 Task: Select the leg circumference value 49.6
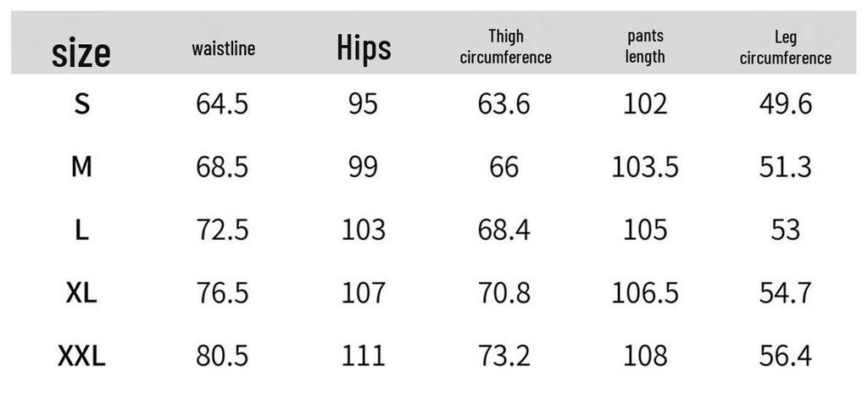coord(785,104)
